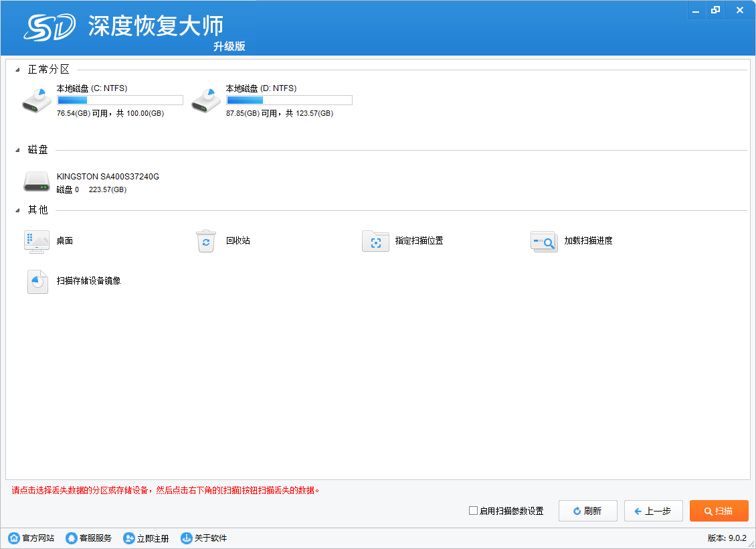
Task: Click the window resize grip corner
Action: pyautogui.click(x=751, y=544)
